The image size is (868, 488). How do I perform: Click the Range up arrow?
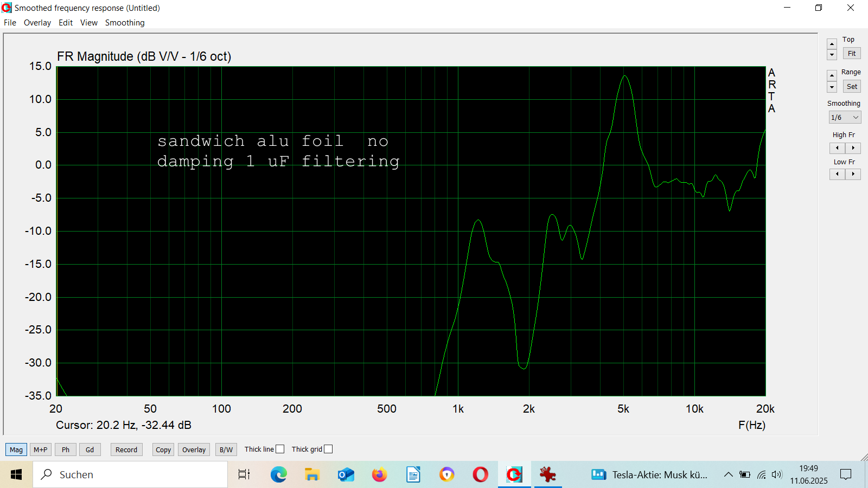pyautogui.click(x=832, y=75)
